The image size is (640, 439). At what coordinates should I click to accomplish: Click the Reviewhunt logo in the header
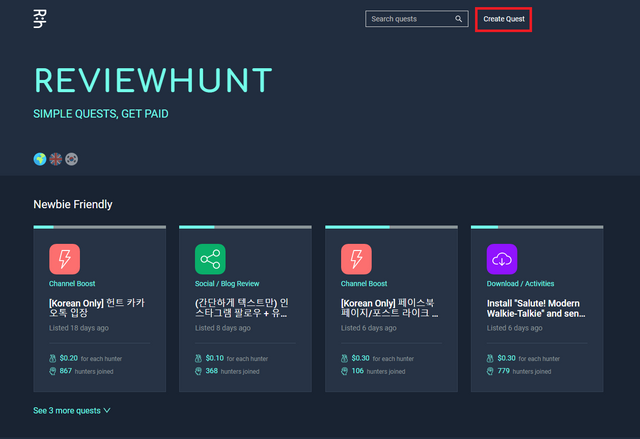[x=40, y=19]
